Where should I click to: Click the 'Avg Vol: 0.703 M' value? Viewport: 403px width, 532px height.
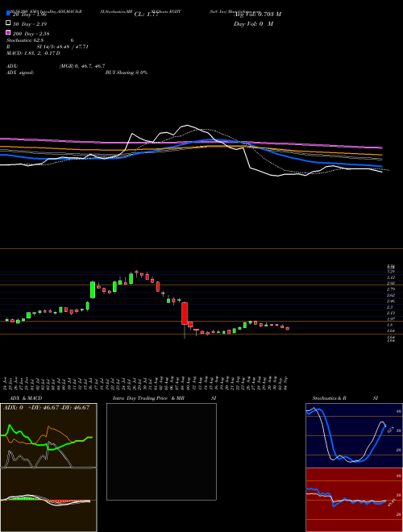coord(257,15)
